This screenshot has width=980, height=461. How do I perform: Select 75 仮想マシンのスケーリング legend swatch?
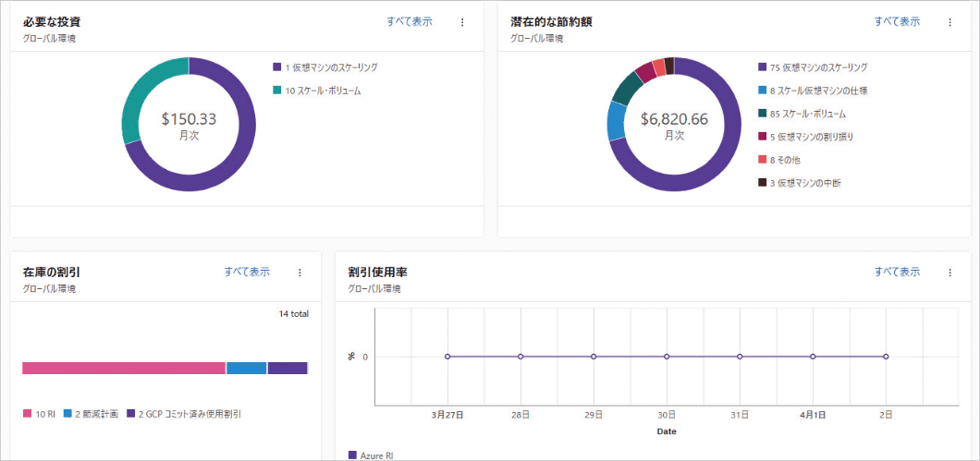click(763, 67)
